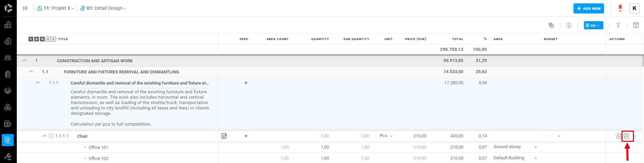Screen dimensions: 644x163
Task: Collapse the Construction and Artisan Work section
Action: tap(24, 61)
